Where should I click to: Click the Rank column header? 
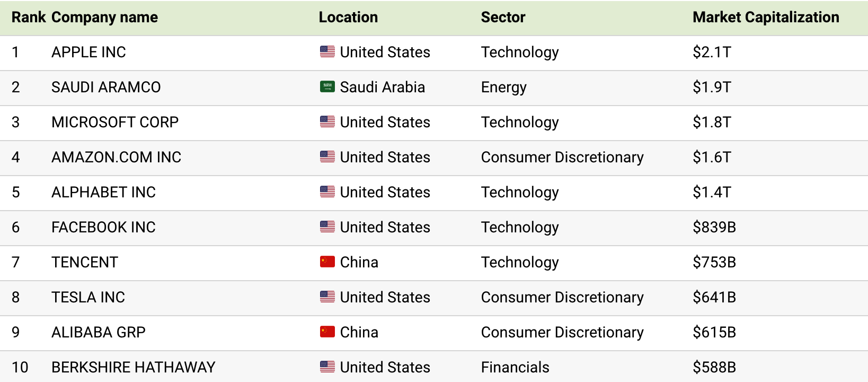pos(29,18)
